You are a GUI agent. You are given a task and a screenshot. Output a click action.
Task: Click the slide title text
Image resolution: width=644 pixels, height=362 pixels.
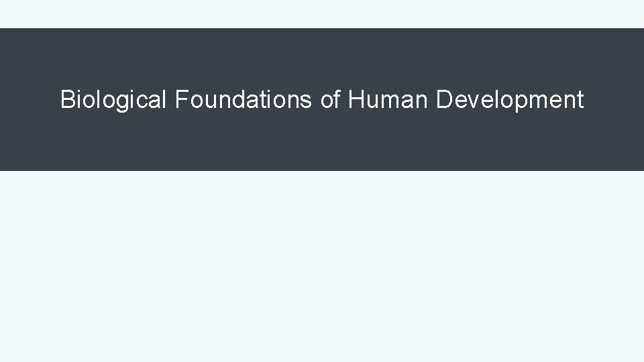(x=322, y=100)
